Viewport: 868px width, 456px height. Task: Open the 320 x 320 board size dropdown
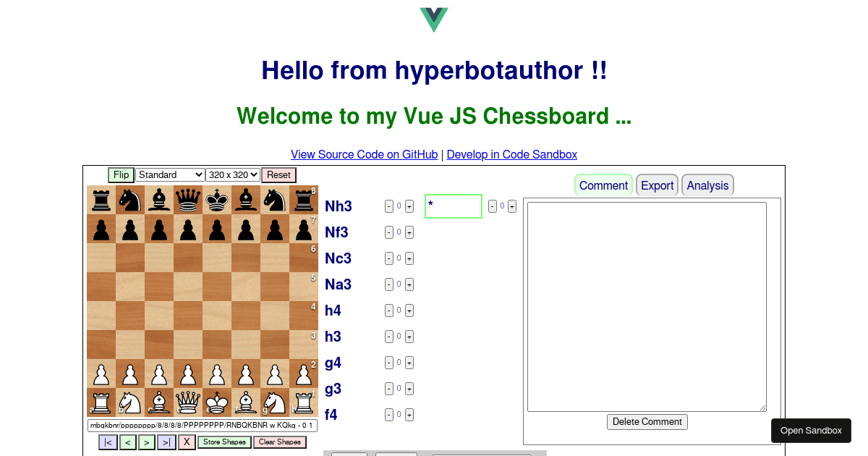click(233, 174)
